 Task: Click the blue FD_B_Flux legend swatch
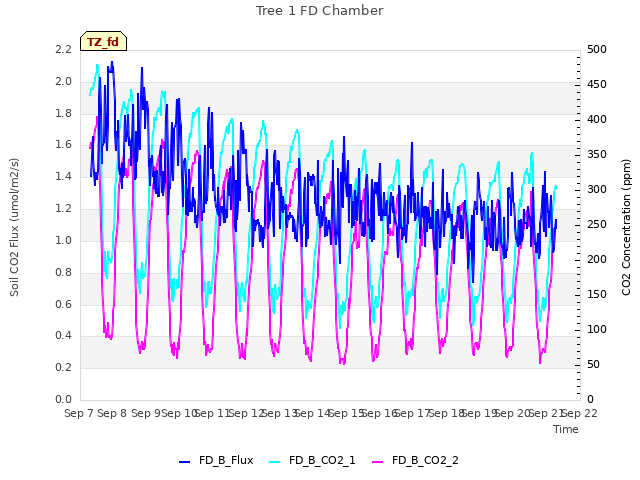[x=184, y=462]
